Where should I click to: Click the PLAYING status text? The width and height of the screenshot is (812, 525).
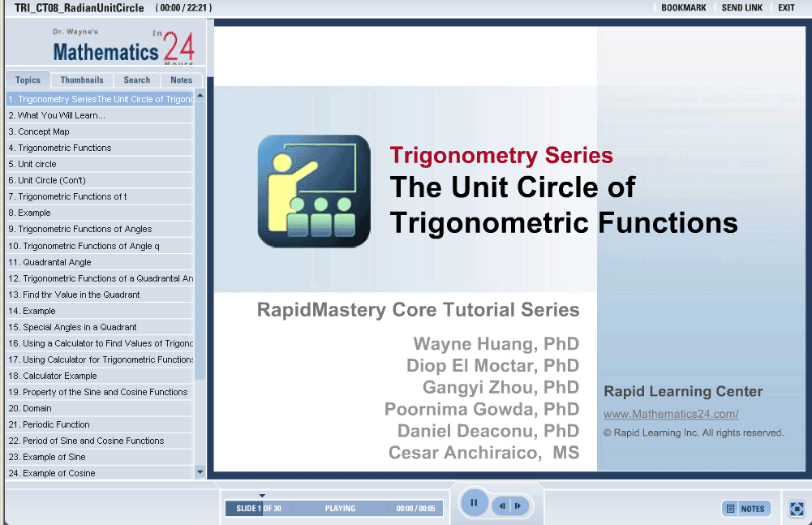coord(340,509)
